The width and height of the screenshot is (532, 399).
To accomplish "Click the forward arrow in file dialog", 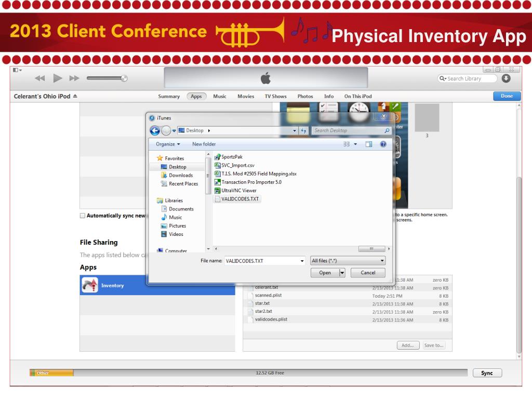I will pyautogui.click(x=166, y=130).
